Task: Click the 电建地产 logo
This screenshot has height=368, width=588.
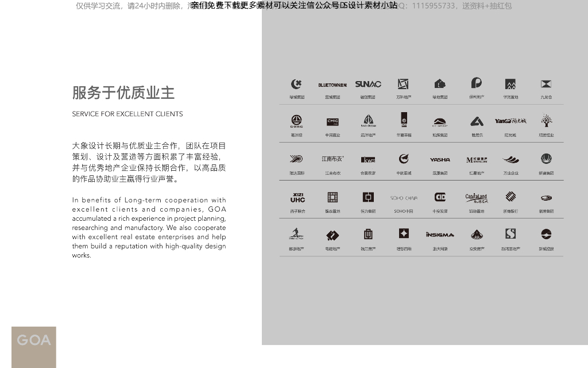Action: tap(332, 235)
